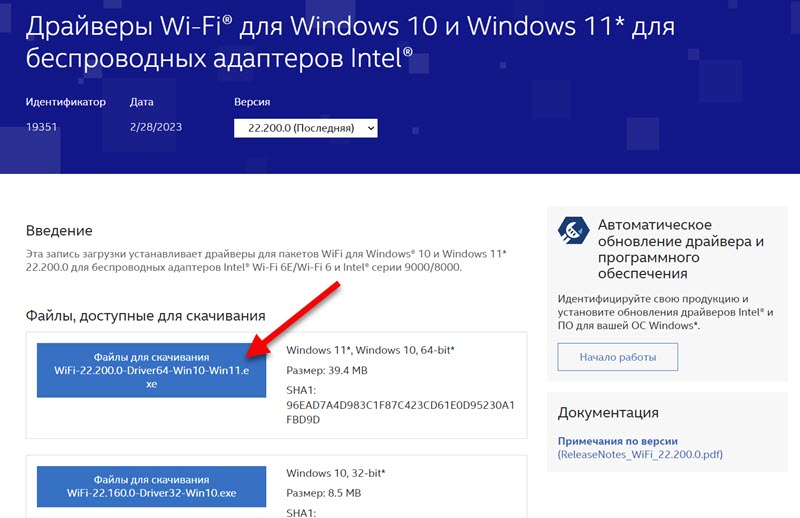The height and width of the screenshot is (518, 800).
Task: Click the "Версия" label above the dropdown
Action: [252, 102]
